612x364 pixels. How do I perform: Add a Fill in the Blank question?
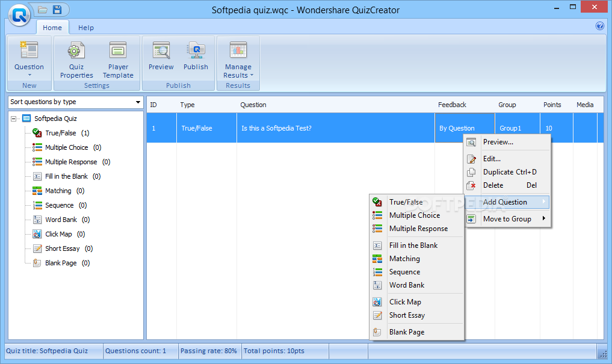tap(417, 245)
